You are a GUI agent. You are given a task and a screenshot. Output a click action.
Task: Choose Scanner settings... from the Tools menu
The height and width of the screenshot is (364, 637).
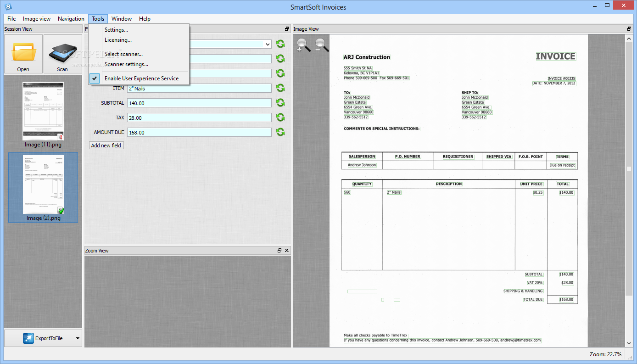coord(139,64)
